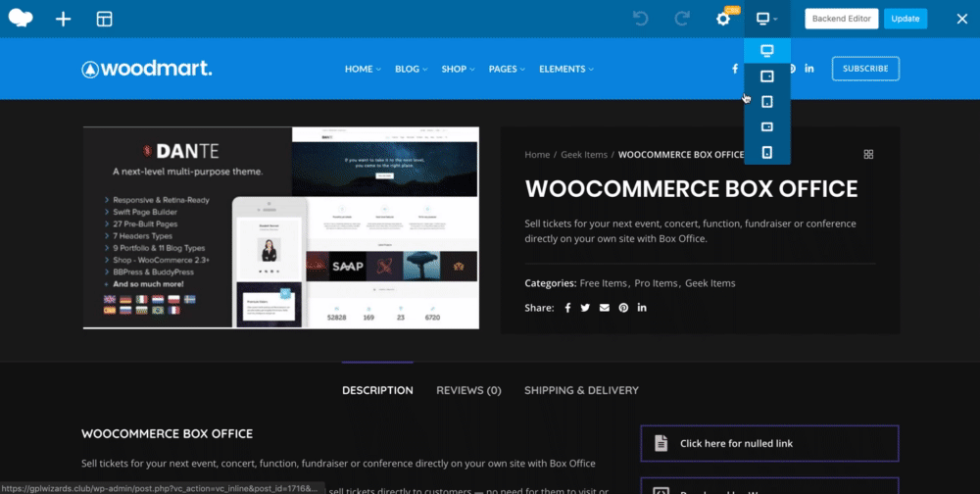Share product on Facebook icon
The image size is (980, 494).
pos(567,308)
